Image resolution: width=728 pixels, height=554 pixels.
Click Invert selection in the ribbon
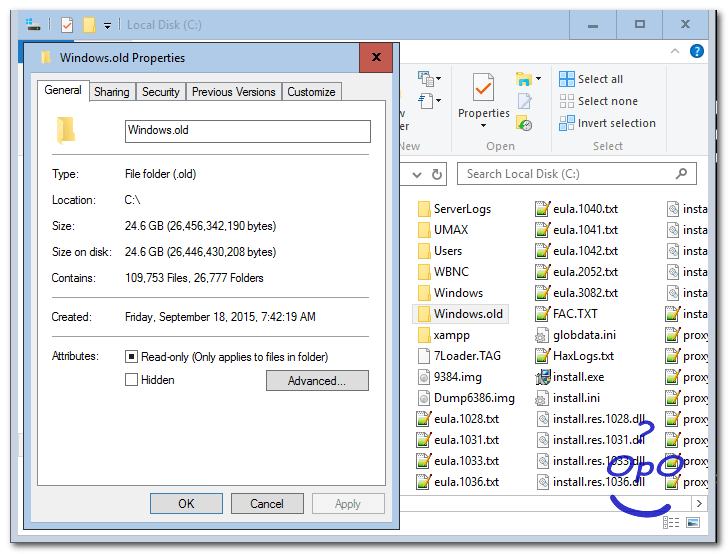[x=607, y=123]
